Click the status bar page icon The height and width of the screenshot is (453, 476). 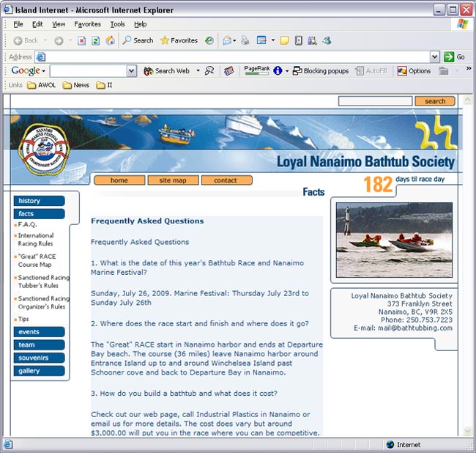tap(8, 444)
